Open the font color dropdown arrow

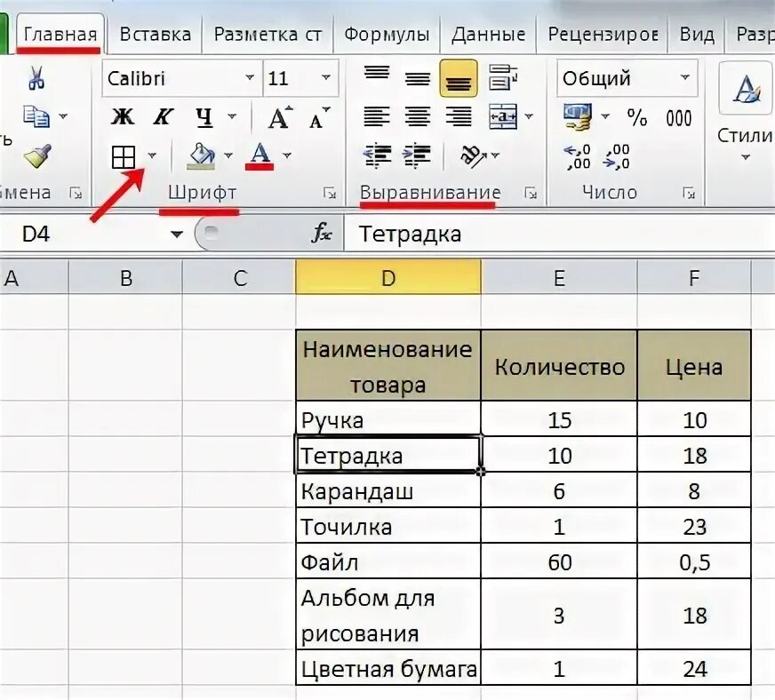pyautogui.click(x=287, y=155)
